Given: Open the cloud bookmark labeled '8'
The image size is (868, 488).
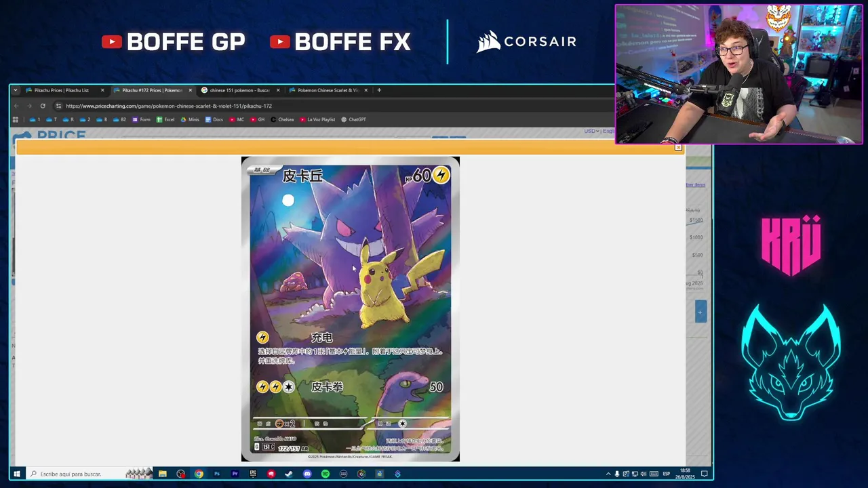Looking at the screenshot, I should 102,119.
